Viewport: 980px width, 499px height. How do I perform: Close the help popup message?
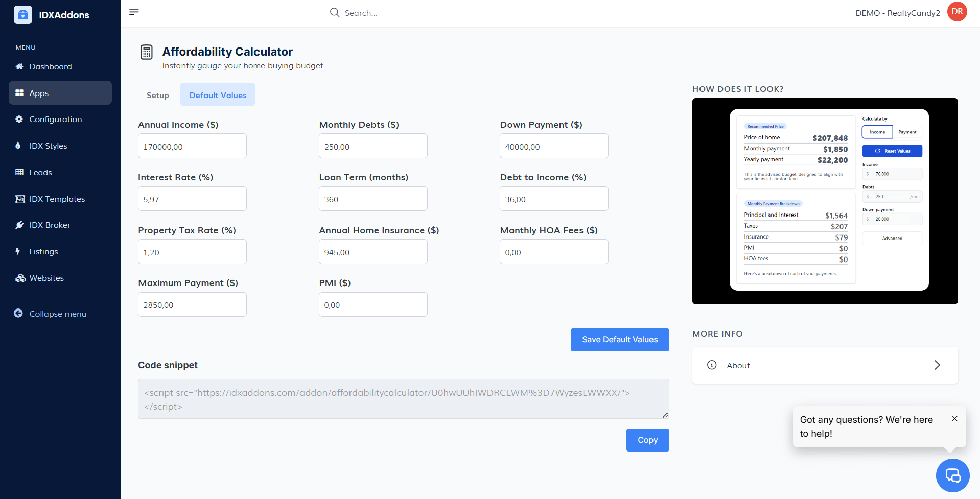pyautogui.click(x=954, y=419)
